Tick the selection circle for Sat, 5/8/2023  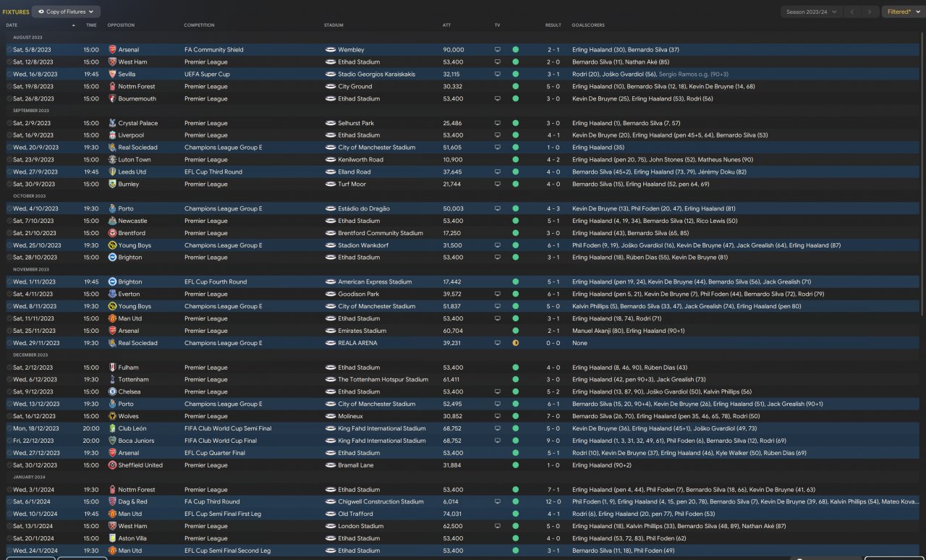pyautogui.click(x=9, y=50)
